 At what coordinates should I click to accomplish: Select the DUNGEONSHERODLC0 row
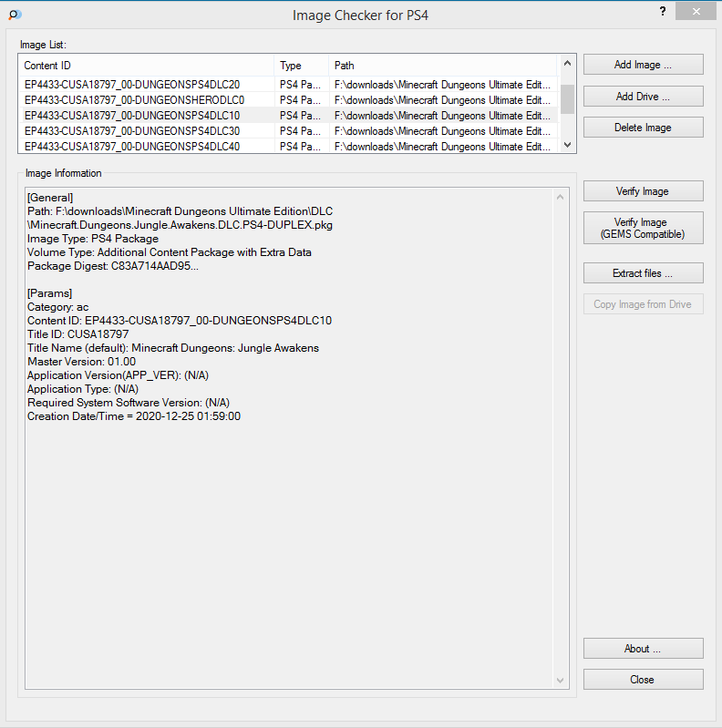[x=288, y=100]
